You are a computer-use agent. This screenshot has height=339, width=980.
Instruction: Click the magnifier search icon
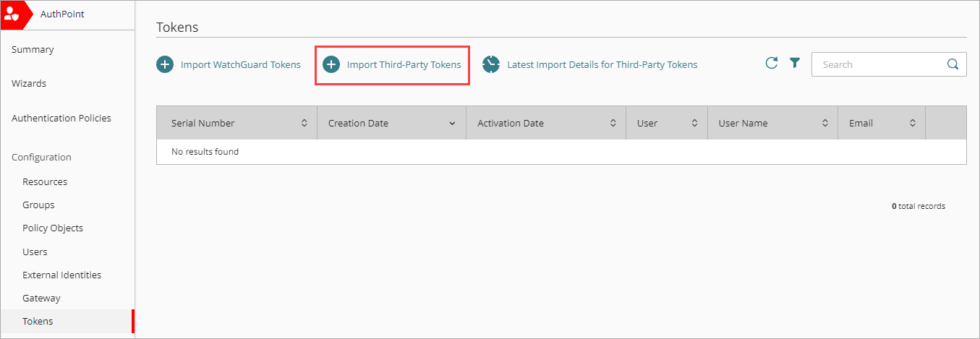coord(953,64)
